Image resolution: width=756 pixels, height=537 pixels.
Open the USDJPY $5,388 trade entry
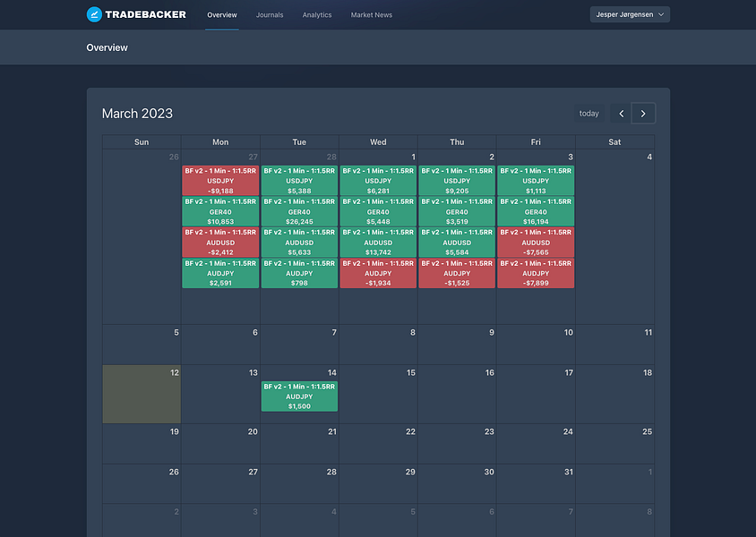[299, 181]
